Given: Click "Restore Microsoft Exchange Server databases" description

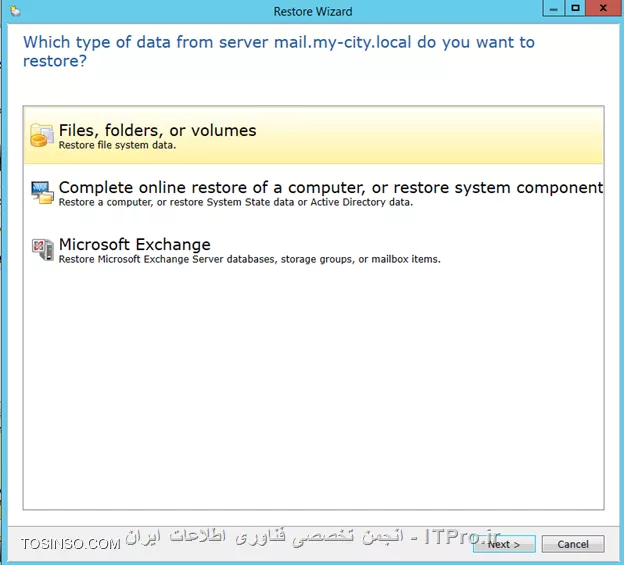Looking at the screenshot, I should point(250,259).
